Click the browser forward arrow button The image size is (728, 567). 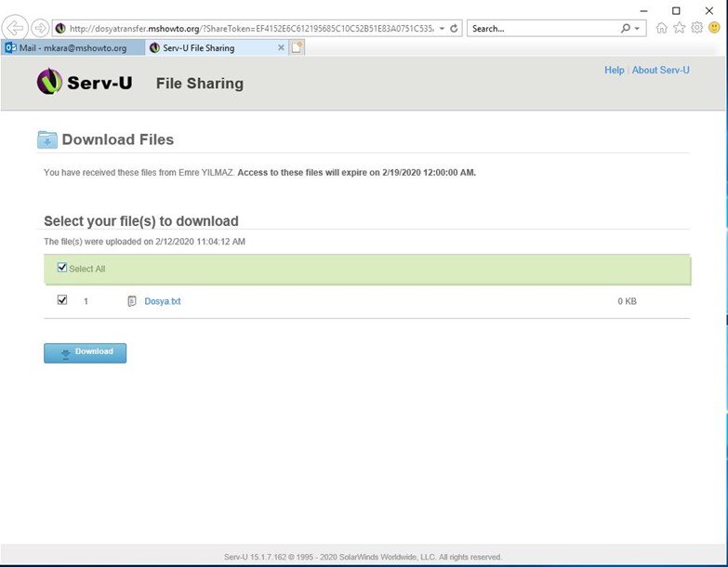(40, 28)
